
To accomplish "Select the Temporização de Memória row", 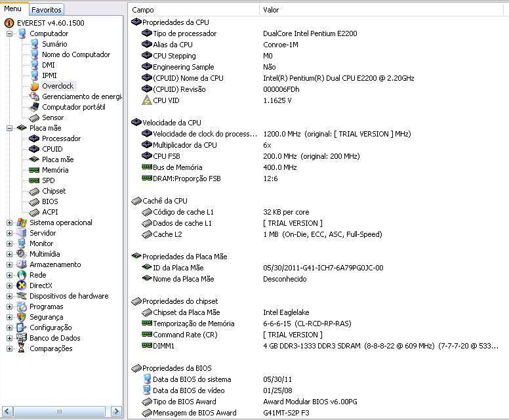I will coord(318,324).
